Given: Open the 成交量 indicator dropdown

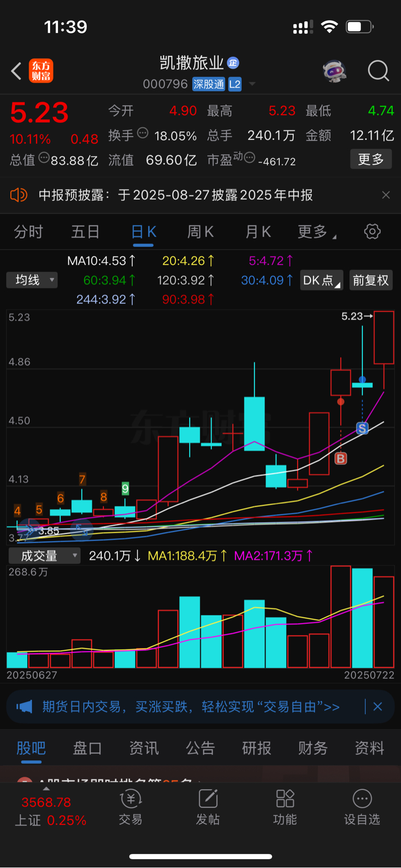Looking at the screenshot, I should tap(44, 556).
